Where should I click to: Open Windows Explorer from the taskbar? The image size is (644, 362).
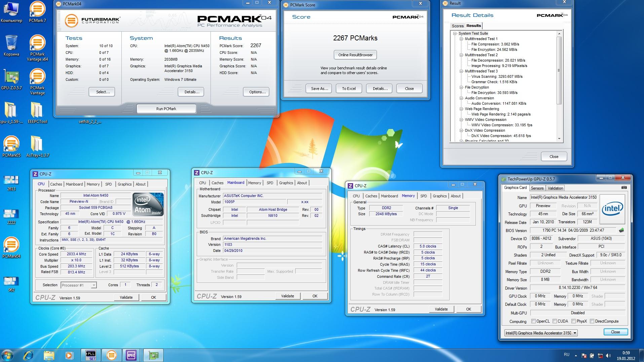49,355
